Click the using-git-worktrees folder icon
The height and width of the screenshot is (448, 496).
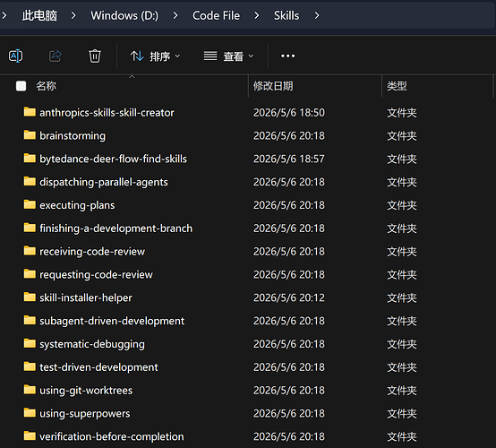coord(30,389)
